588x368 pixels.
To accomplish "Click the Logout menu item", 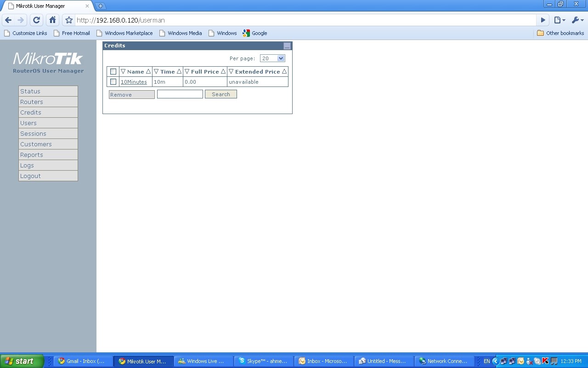I will point(48,176).
